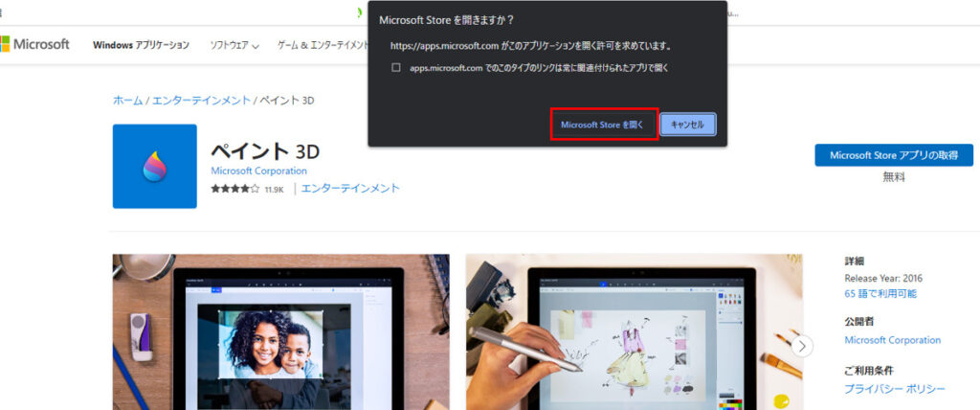View the screenshot with fashion sketch drawing
Screen dimensions: 980x410
(x=635, y=331)
